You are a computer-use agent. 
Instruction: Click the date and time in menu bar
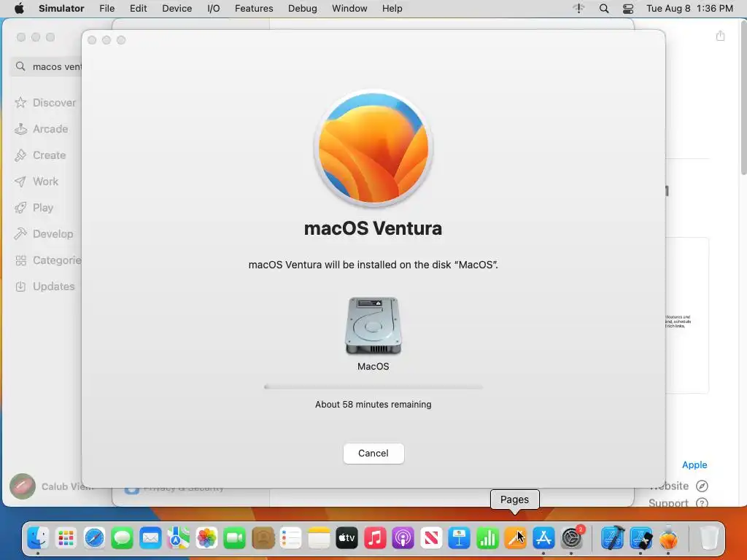point(689,9)
